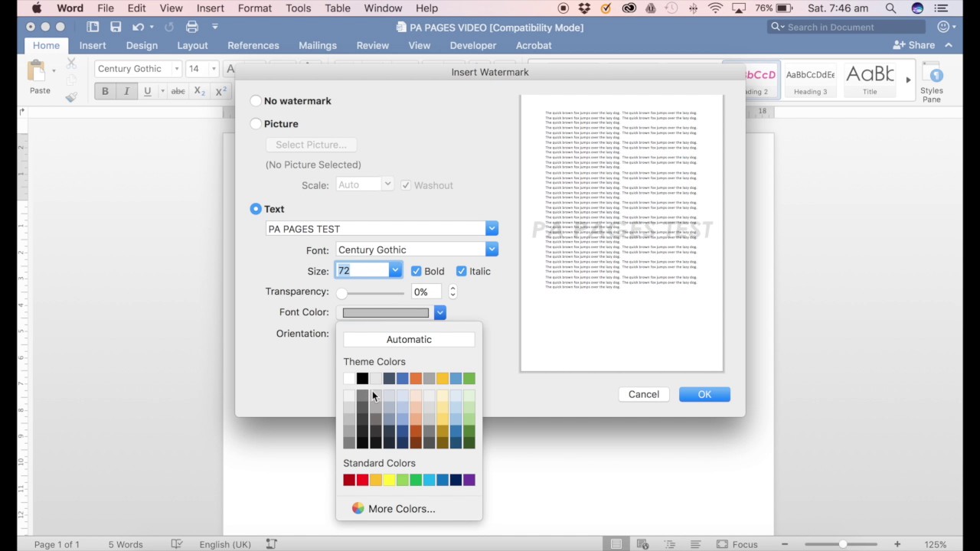Open macOS Spotlight search icon
Image resolution: width=980 pixels, height=551 pixels.
pyautogui.click(x=890, y=8)
